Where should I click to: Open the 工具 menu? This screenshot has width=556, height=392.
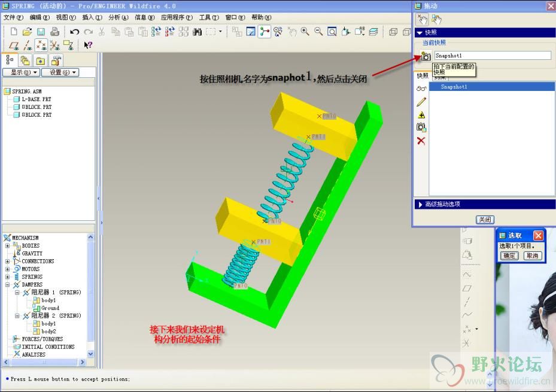coord(209,17)
